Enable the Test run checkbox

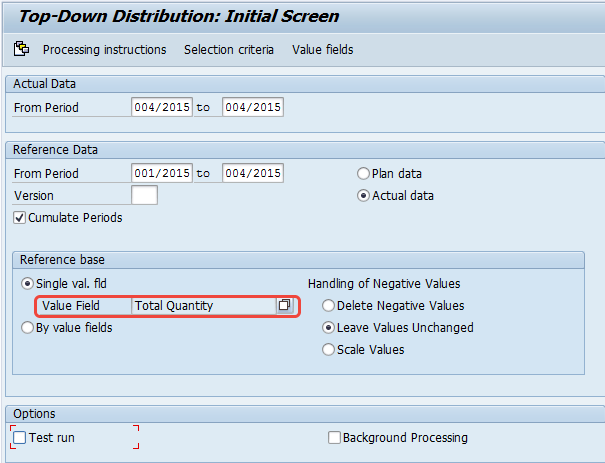pyautogui.click(x=20, y=437)
